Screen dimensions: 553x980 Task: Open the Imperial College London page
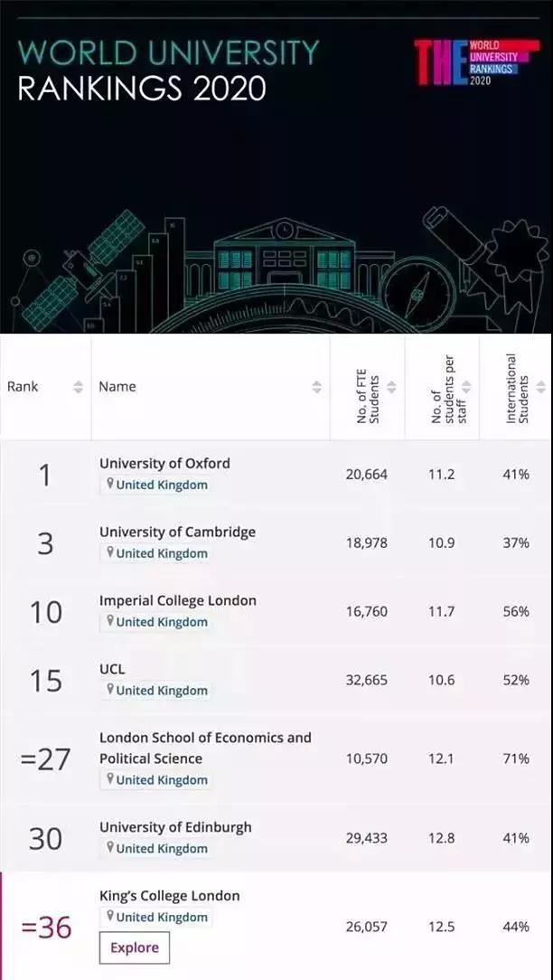pos(177,600)
